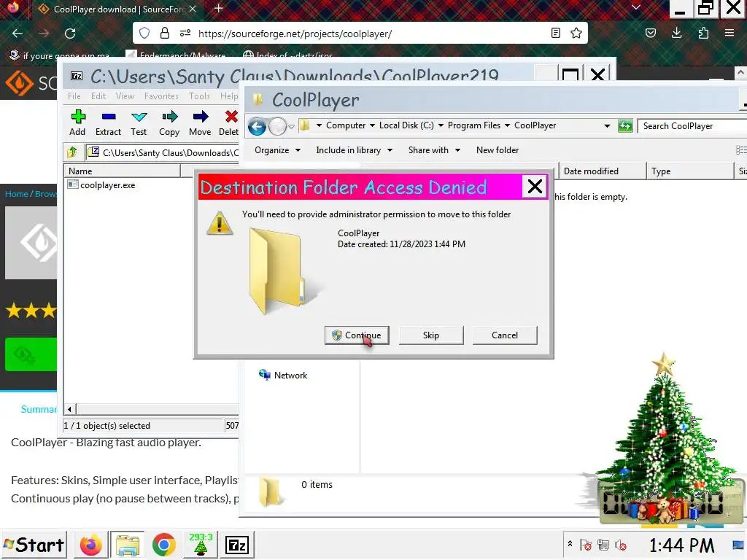Open the Firefox hamburger menu

pos(729,33)
